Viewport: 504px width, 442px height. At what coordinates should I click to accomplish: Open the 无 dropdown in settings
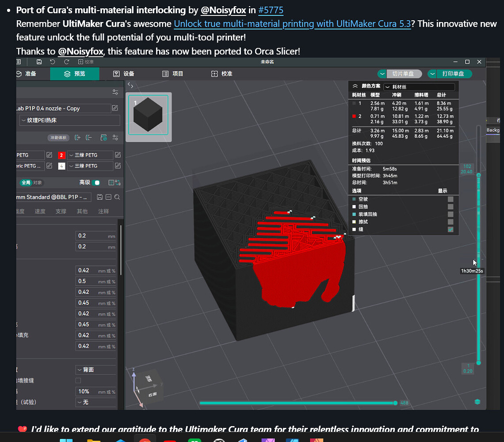coord(96,402)
